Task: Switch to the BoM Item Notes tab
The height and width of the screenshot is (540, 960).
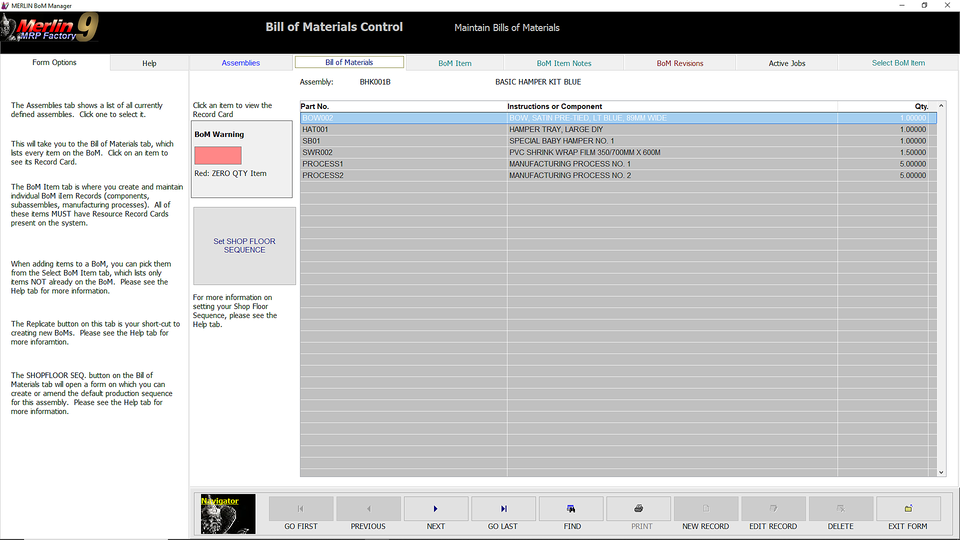Action: [x=564, y=63]
